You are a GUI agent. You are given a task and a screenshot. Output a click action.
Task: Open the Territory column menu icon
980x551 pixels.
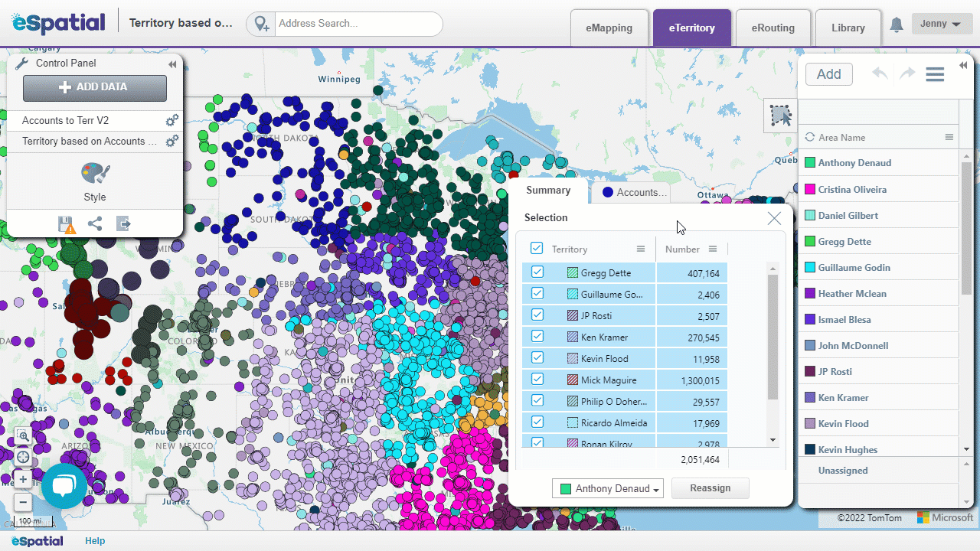point(641,249)
